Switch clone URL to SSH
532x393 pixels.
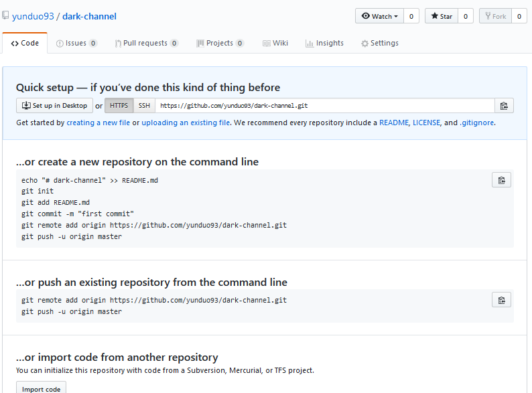pos(144,106)
